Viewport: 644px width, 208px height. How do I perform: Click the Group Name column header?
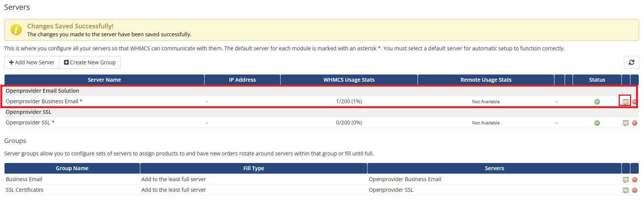coord(72,168)
